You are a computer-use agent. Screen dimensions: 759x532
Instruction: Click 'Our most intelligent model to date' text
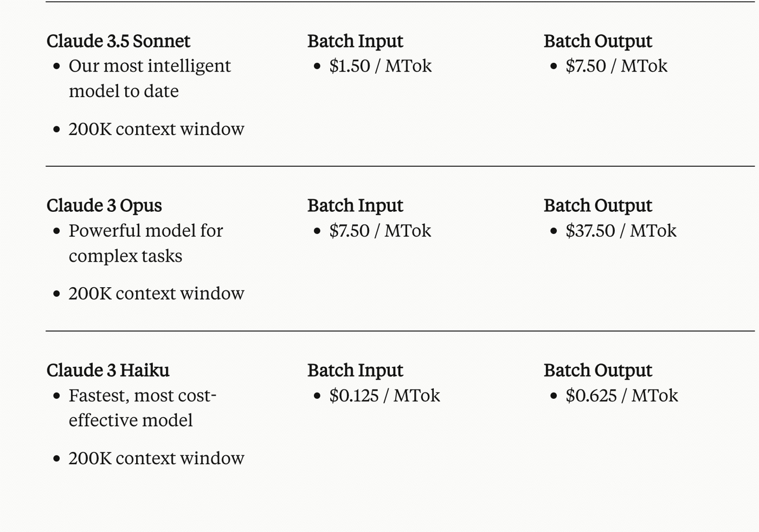pyautogui.click(x=150, y=79)
